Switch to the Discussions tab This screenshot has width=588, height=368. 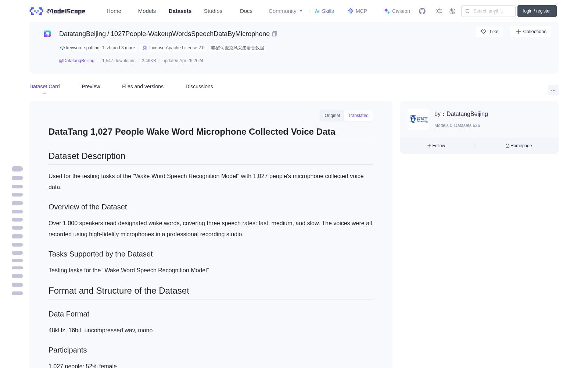(199, 86)
